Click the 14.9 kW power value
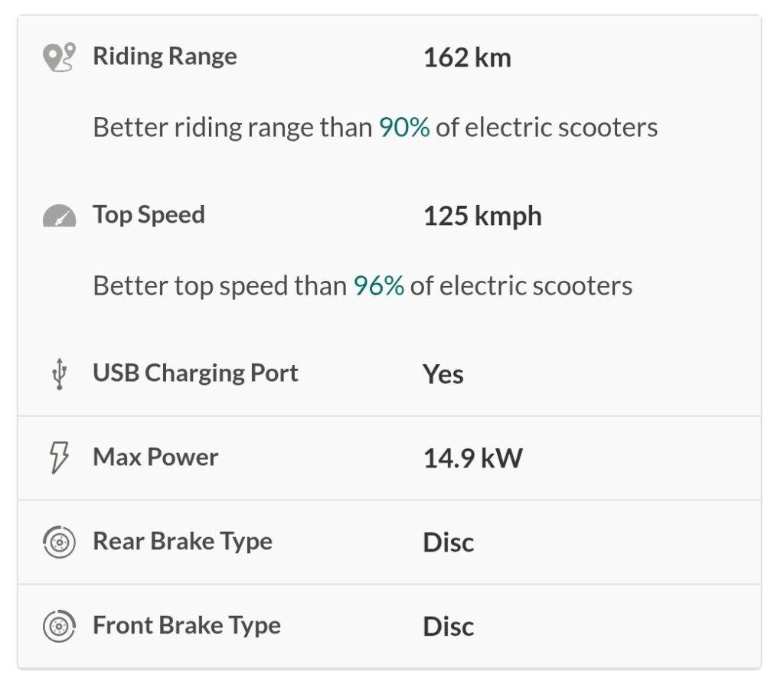 [472, 459]
